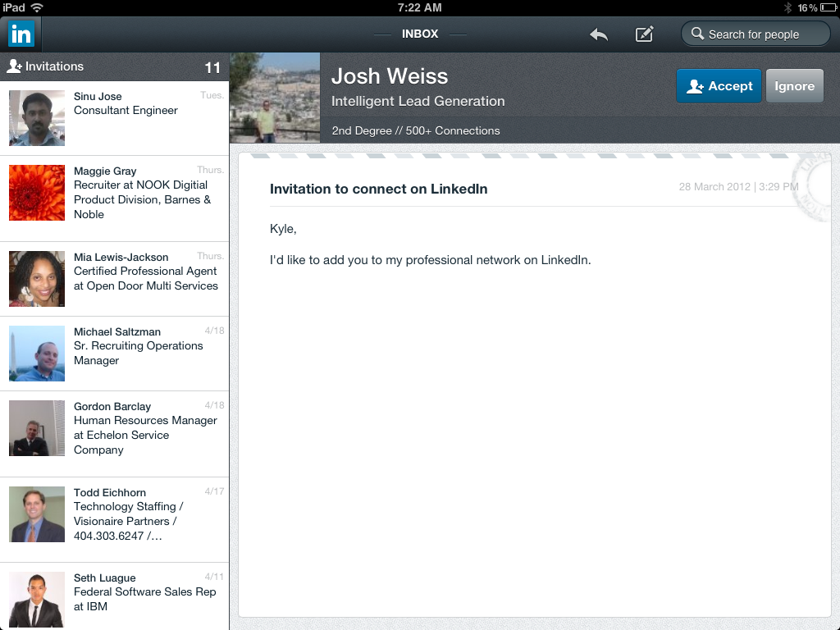Tap Recruiter at NOOK Digitial description

click(143, 199)
